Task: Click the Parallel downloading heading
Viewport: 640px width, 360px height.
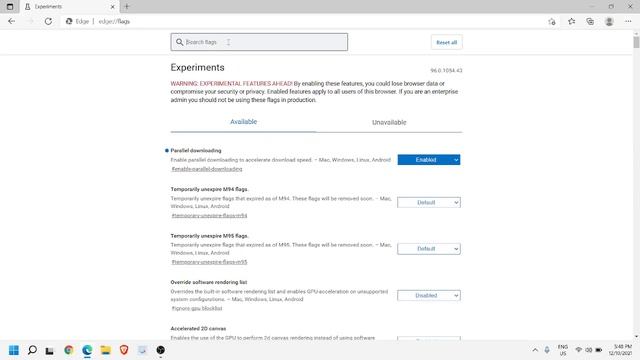Action: tap(196, 151)
